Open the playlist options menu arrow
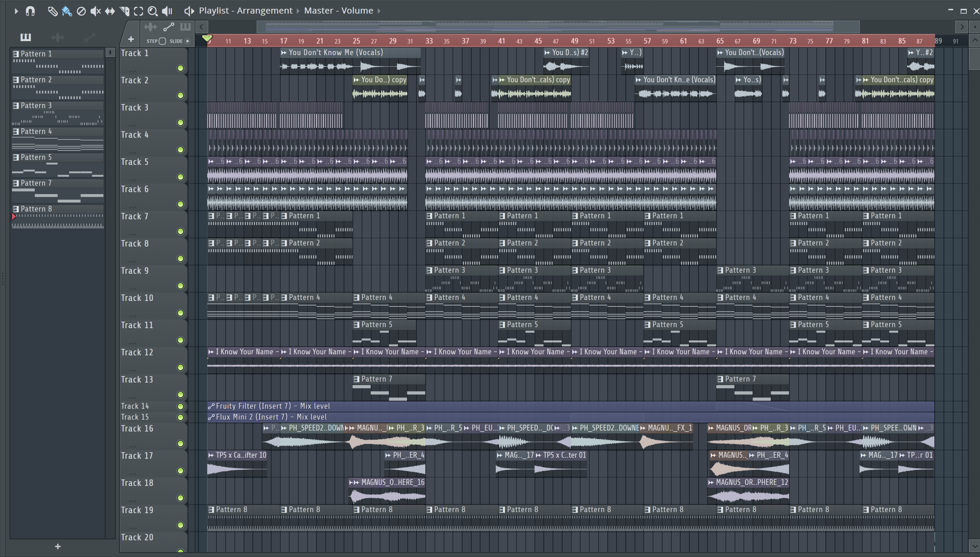This screenshot has width=980, height=557. (x=16, y=11)
